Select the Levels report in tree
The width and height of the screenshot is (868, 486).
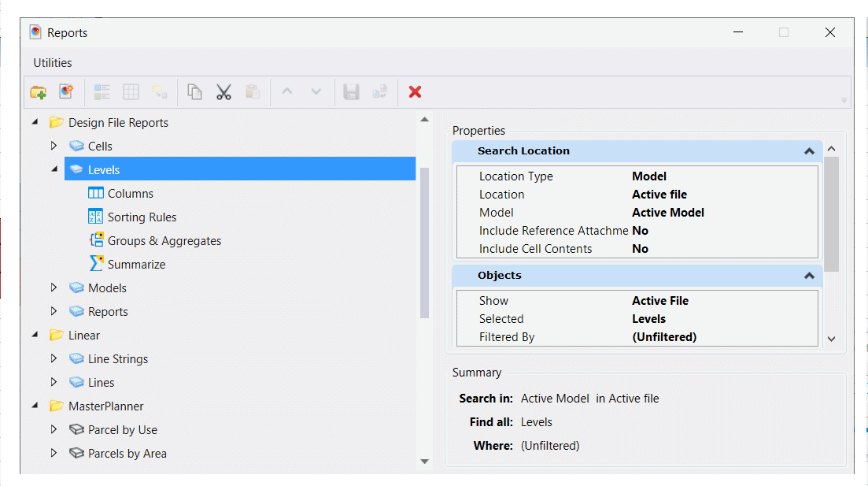[240, 169]
